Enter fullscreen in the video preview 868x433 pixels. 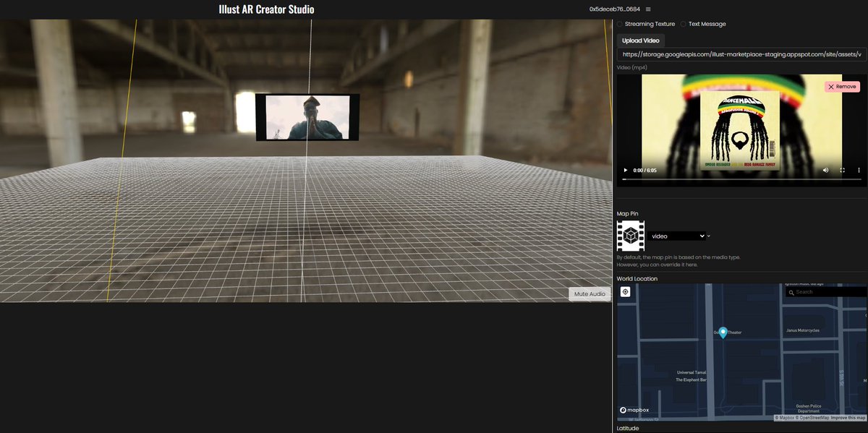click(x=842, y=170)
